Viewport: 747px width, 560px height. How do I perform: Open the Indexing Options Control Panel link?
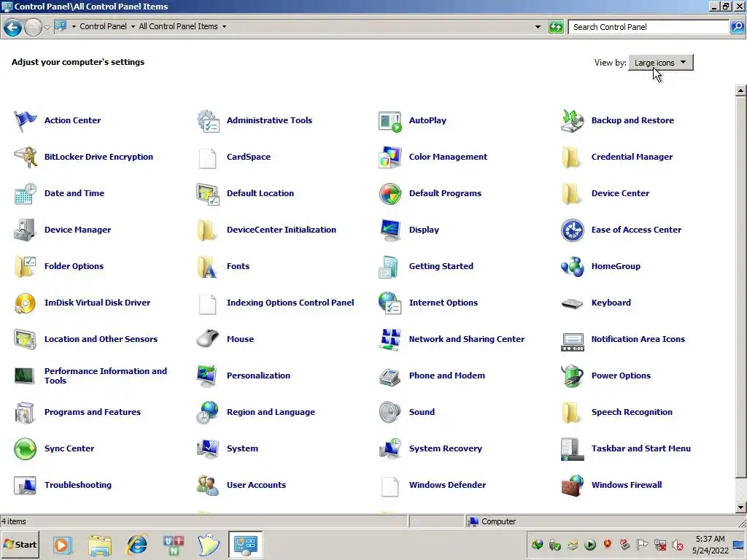290,303
